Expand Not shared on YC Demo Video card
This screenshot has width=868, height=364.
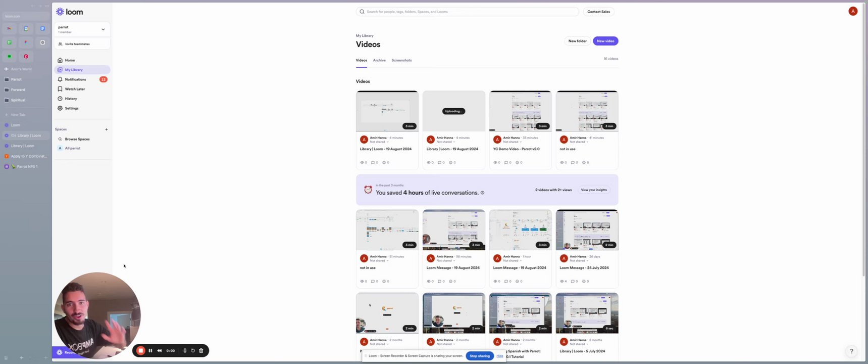pyautogui.click(x=513, y=142)
